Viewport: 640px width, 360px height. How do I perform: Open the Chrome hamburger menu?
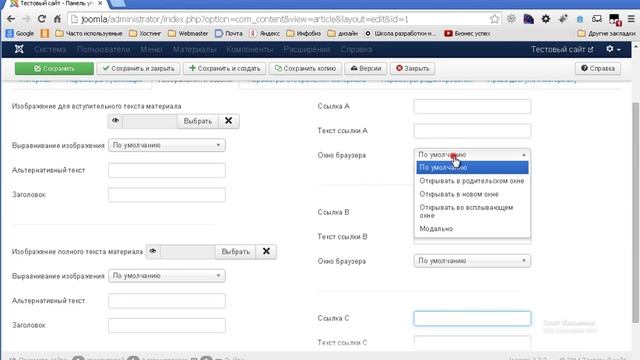click(x=631, y=19)
